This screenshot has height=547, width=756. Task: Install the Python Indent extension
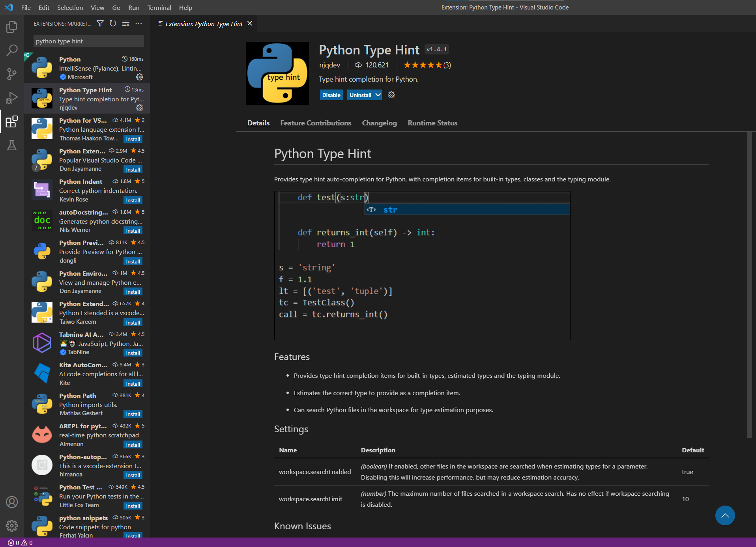133,200
